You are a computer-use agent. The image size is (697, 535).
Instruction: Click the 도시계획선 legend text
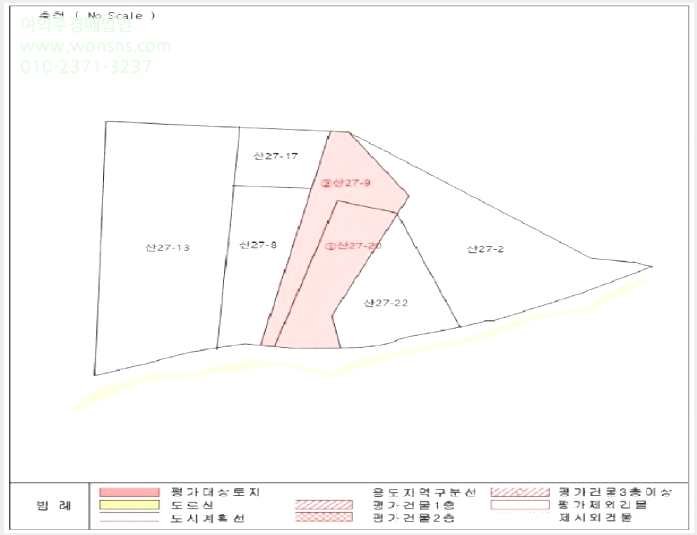coord(208,518)
